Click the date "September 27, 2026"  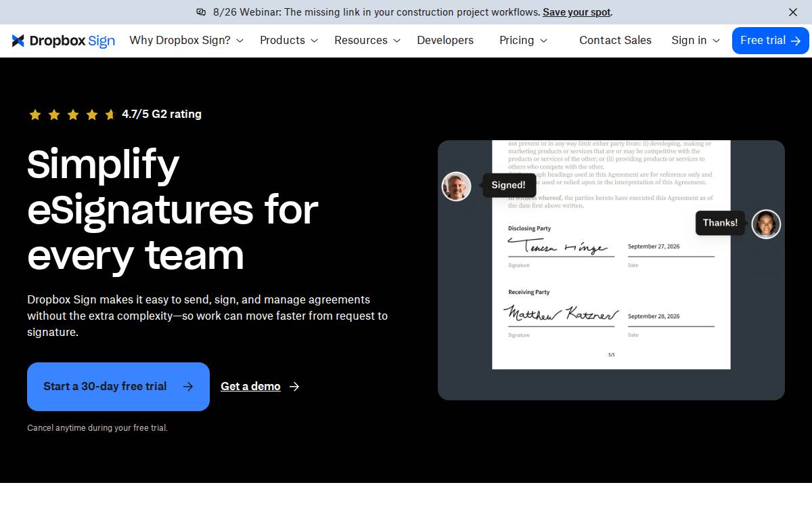click(x=654, y=247)
